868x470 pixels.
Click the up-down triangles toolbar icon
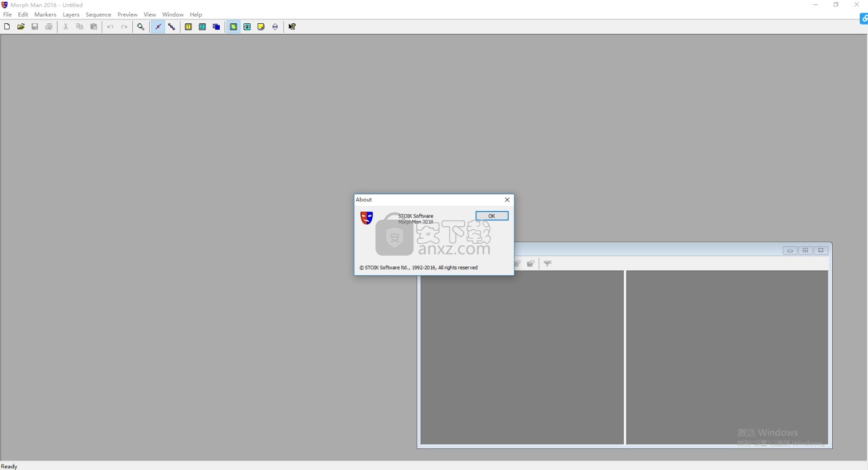tap(276, 27)
